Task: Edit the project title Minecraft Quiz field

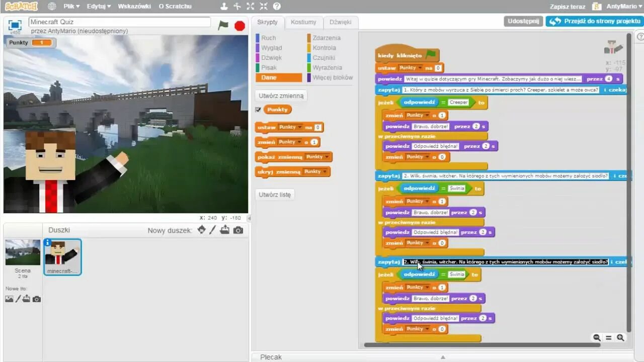Action: pyautogui.click(x=120, y=22)
